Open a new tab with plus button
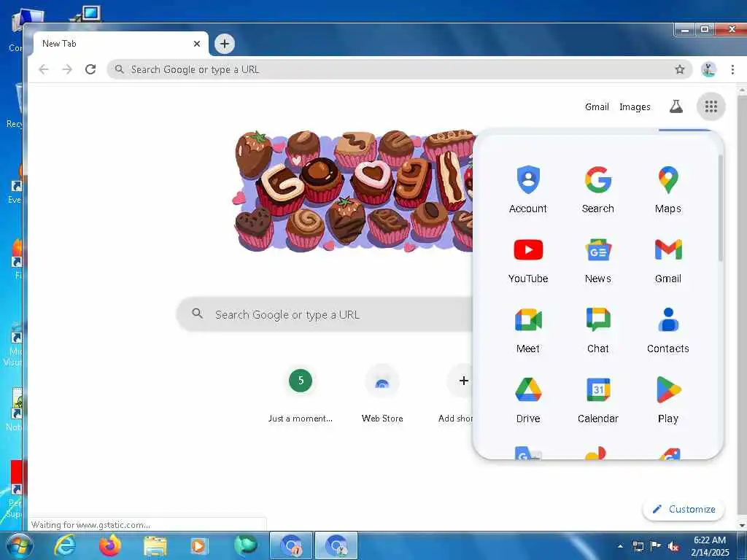Viewport: 747px width, 560px height. click(225, 44)
